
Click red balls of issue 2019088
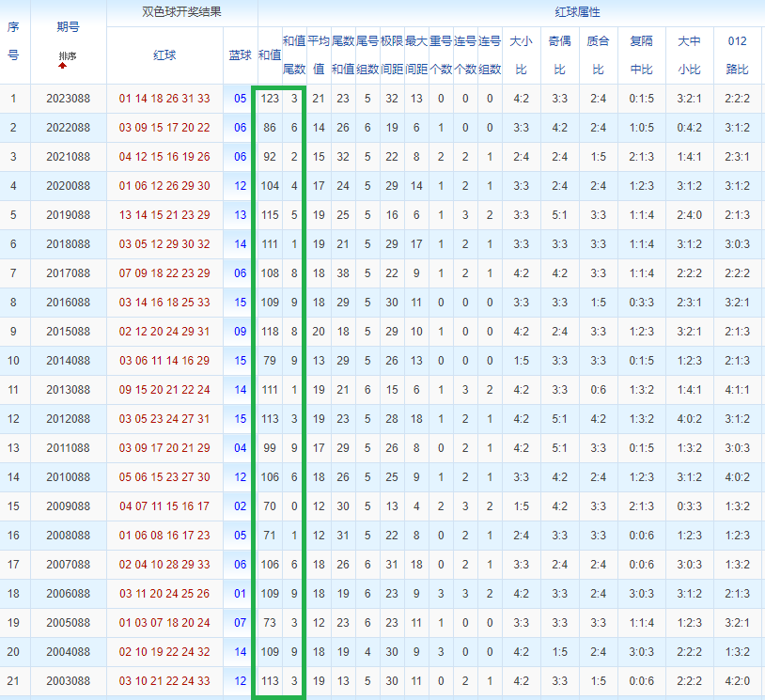pos(164,215)
